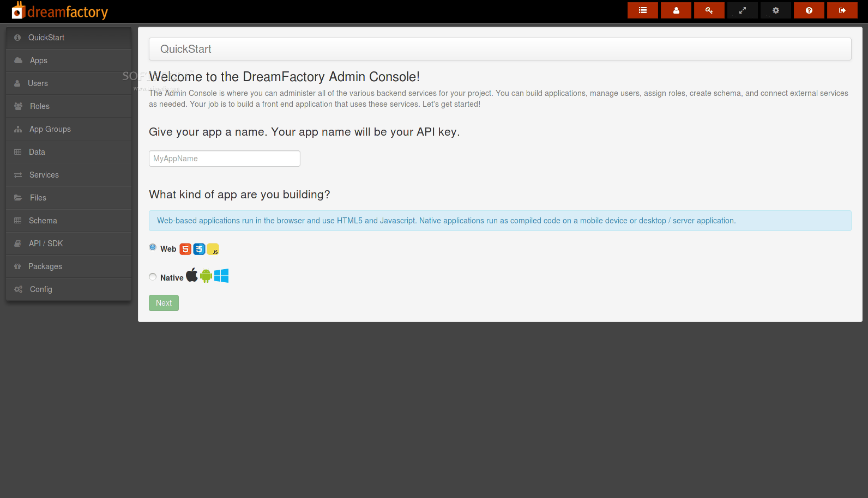Click the Config gears icon in sidebar
Image resolution: width=868 pixels, height=498 pixels.
(x=18, y=289)
